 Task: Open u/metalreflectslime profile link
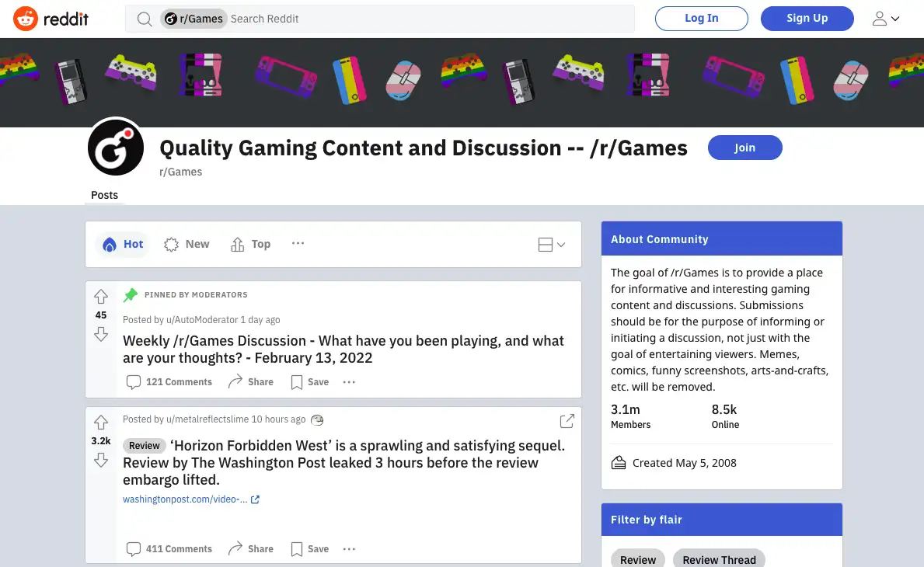207,419
